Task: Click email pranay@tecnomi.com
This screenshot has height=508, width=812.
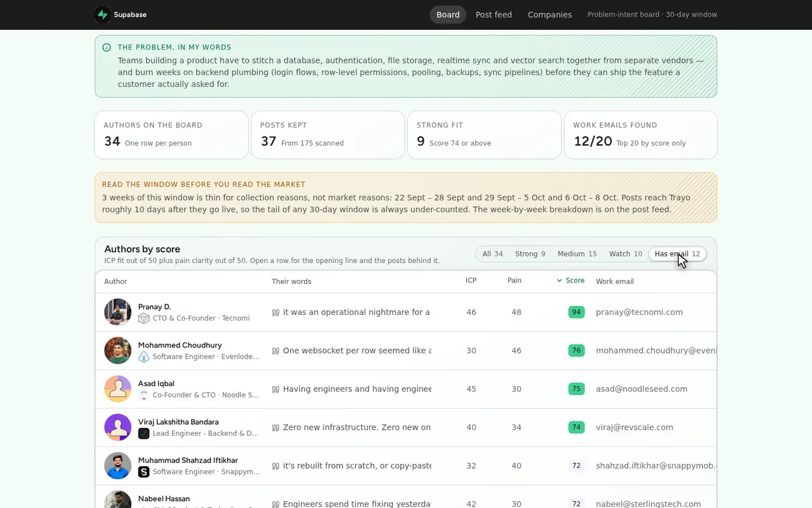Action: pos(639,312)
